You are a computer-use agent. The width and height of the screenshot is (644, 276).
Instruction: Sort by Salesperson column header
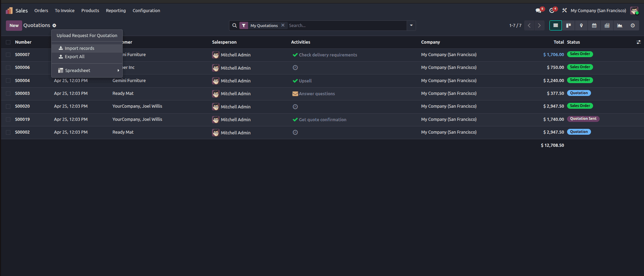pos(224,42)
